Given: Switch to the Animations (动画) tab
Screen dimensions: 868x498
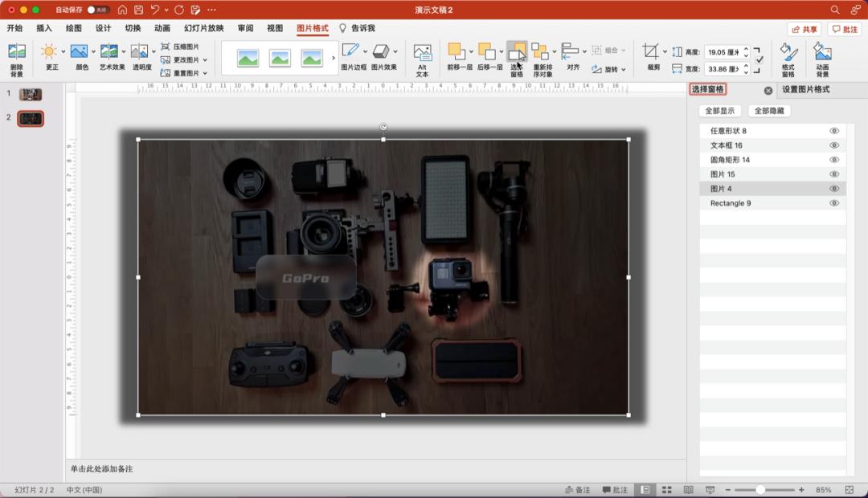Looking at the screenshot, I should click(162, 28).
